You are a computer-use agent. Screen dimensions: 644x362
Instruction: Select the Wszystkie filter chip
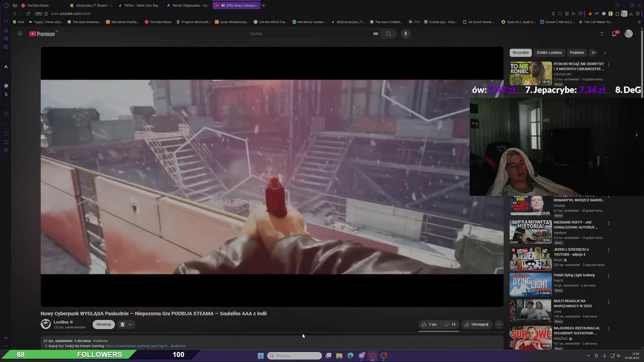[x=521, y=53]
